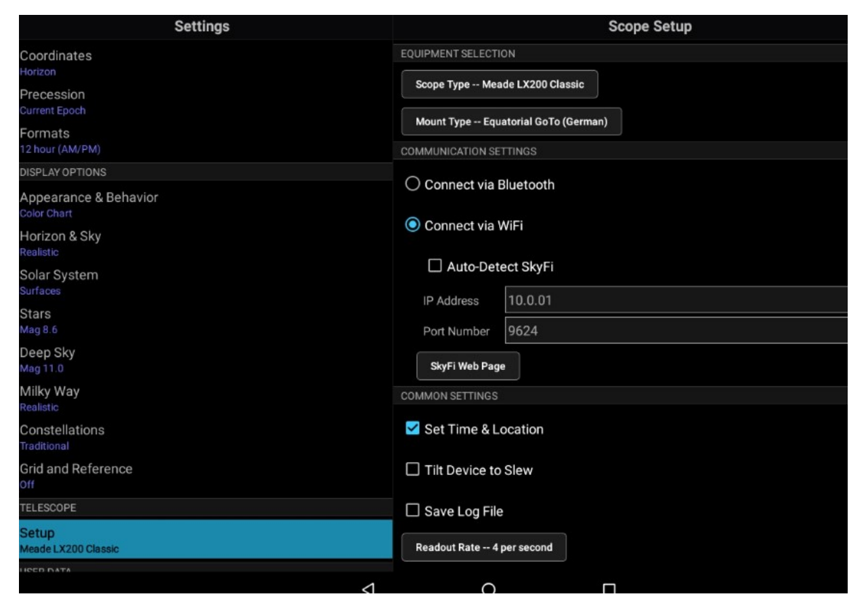The image size is (868, 611).
Task: Uncheck Set Time & Location
Action: pyautogui.click(x=412, y=429)
